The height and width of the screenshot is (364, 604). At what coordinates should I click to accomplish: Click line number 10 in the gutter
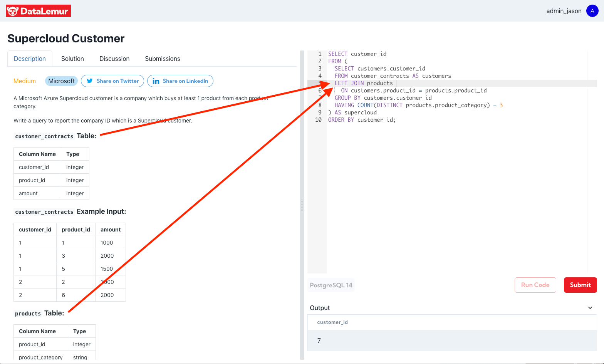click(318, 120)
